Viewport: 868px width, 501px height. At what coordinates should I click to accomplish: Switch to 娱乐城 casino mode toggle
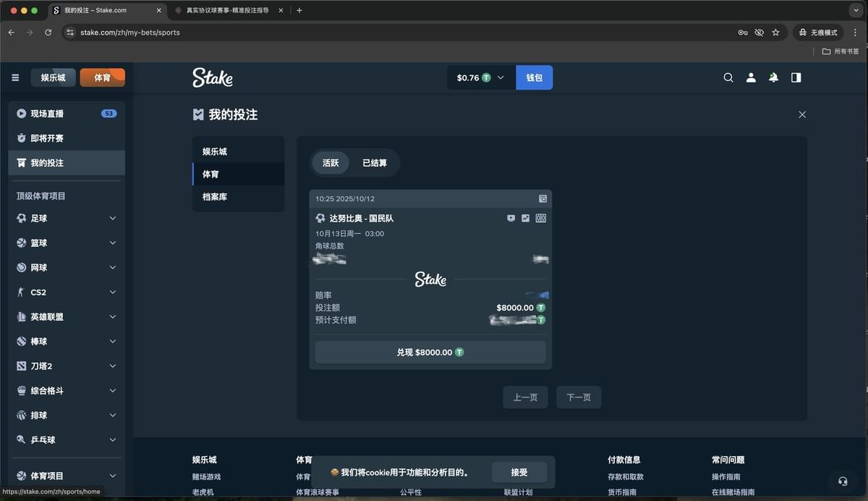(x=53, y=77)
